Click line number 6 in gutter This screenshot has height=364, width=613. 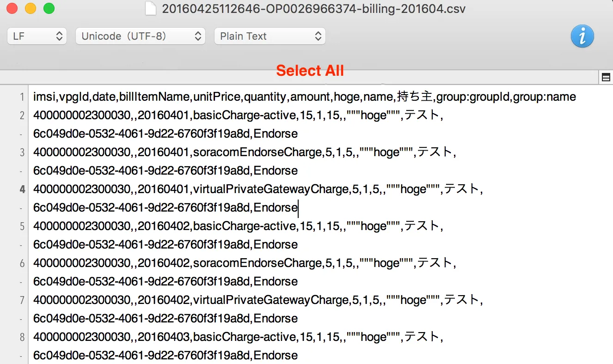click(22, 263)
